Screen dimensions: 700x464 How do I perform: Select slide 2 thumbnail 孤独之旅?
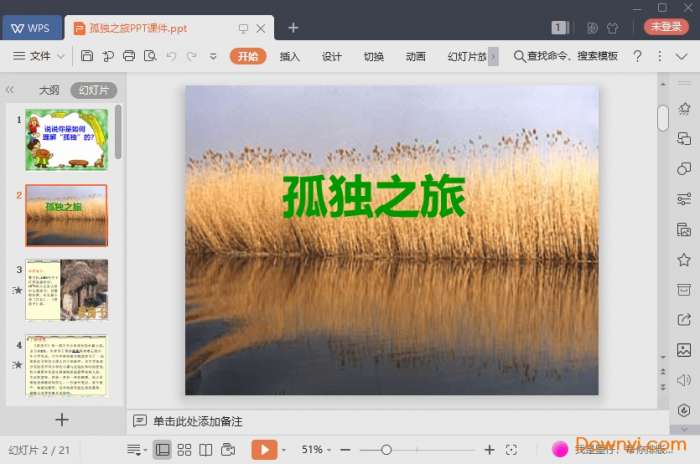[67, 215]
